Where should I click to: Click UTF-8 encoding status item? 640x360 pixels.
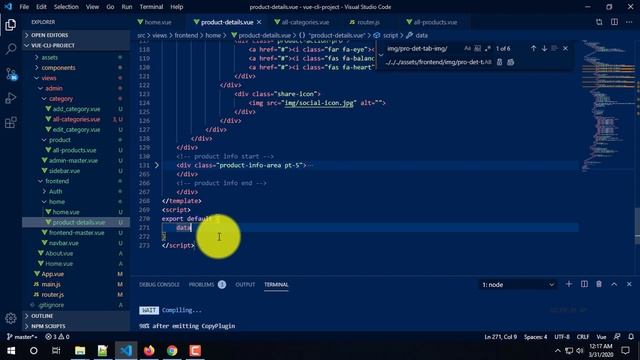(562, 337)
